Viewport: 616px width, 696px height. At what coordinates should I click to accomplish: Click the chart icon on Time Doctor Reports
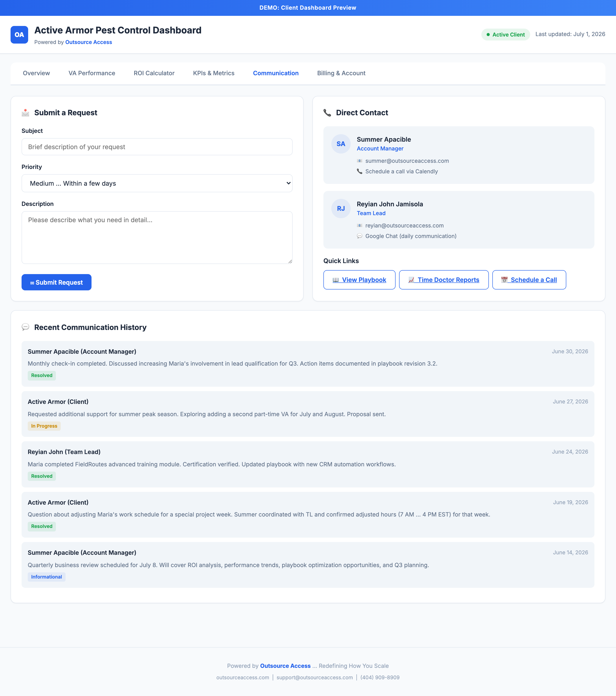pos(411,280)
